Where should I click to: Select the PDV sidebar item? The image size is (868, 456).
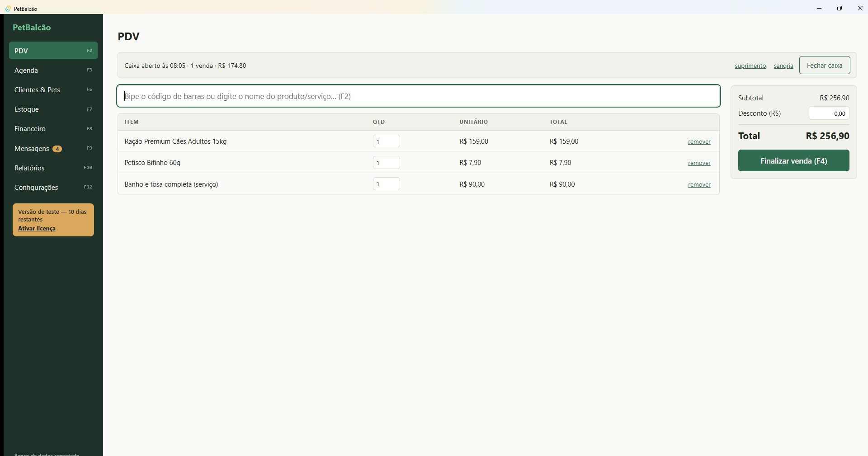(x=53, y=51)
